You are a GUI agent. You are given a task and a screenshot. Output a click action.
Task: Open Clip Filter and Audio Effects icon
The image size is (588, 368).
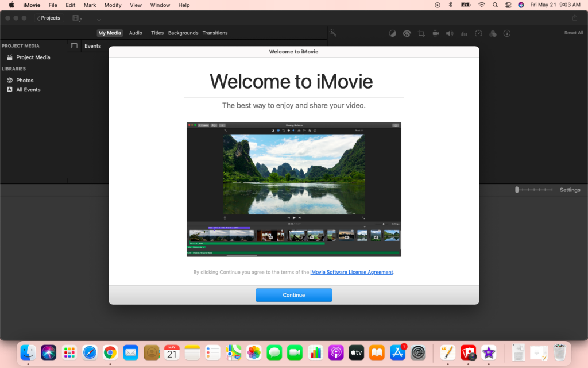493,33
